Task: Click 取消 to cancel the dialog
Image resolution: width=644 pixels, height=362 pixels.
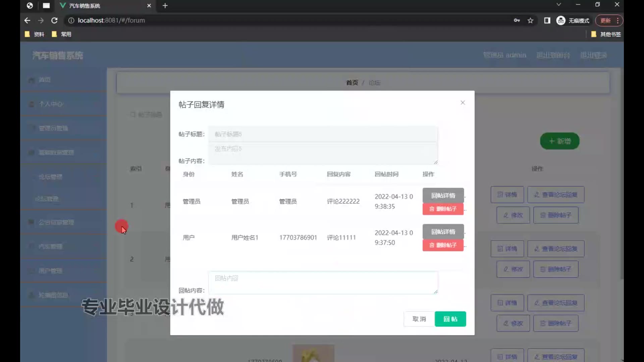Action: (x=419, y=319)
